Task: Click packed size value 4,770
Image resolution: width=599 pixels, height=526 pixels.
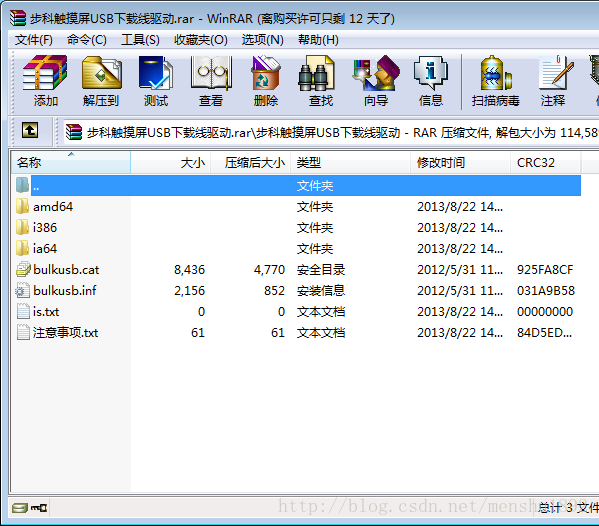Action: click(269, 270)
